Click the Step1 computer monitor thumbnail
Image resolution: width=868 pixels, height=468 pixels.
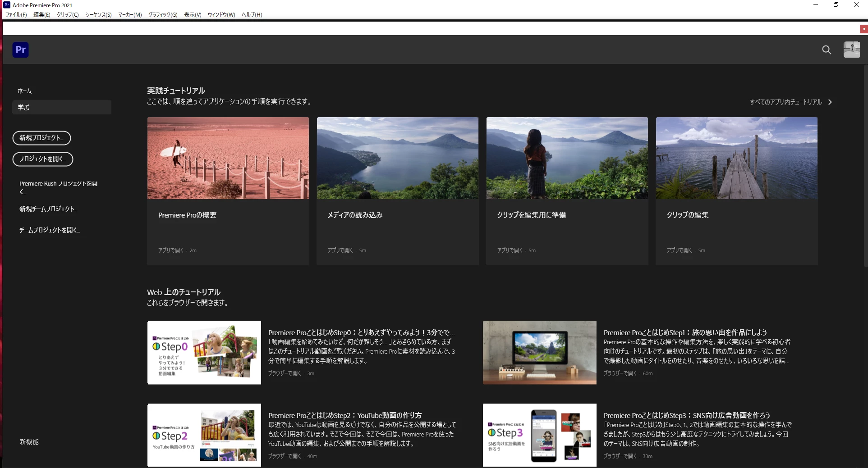tap(540, 353)
